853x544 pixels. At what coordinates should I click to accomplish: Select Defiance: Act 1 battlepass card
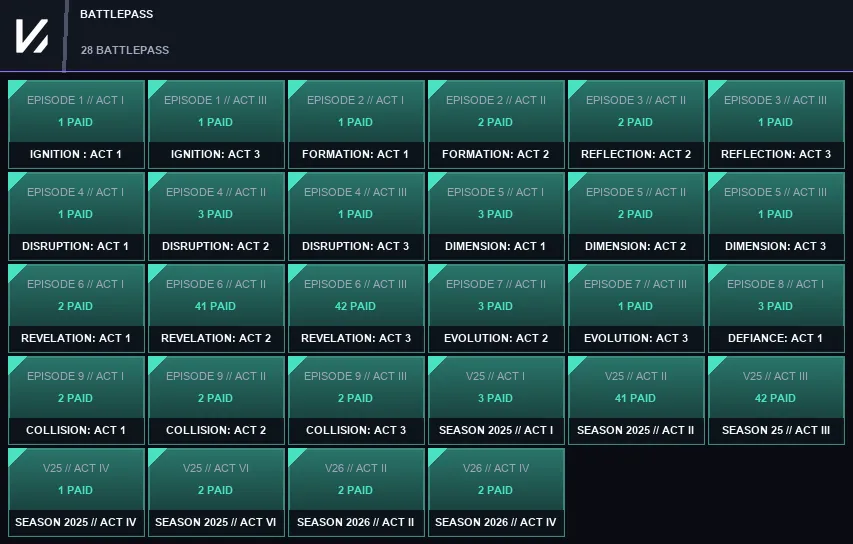tap(776, 308)
